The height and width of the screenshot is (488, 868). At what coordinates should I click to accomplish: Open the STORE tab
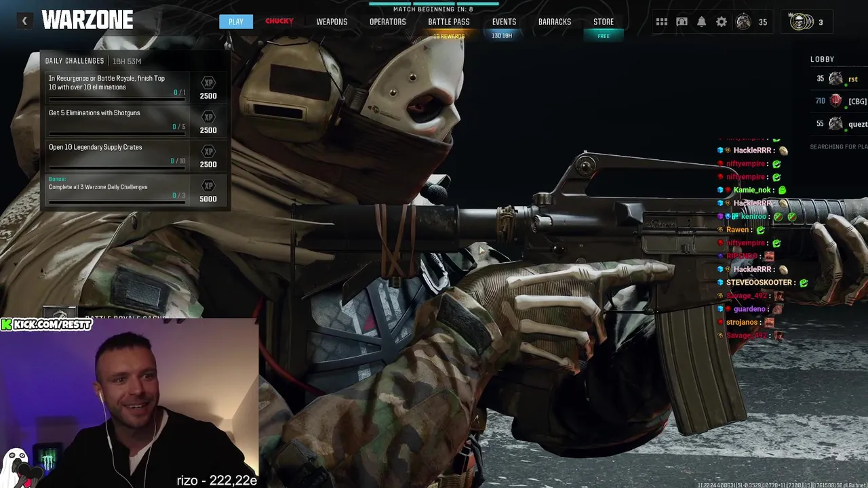604,22
